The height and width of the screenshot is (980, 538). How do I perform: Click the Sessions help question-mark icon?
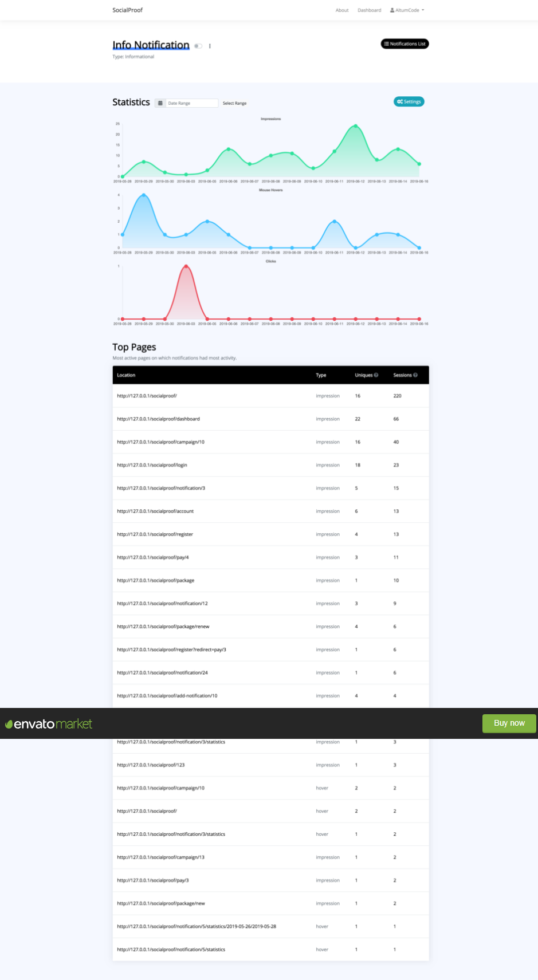(x=415, y=375)
